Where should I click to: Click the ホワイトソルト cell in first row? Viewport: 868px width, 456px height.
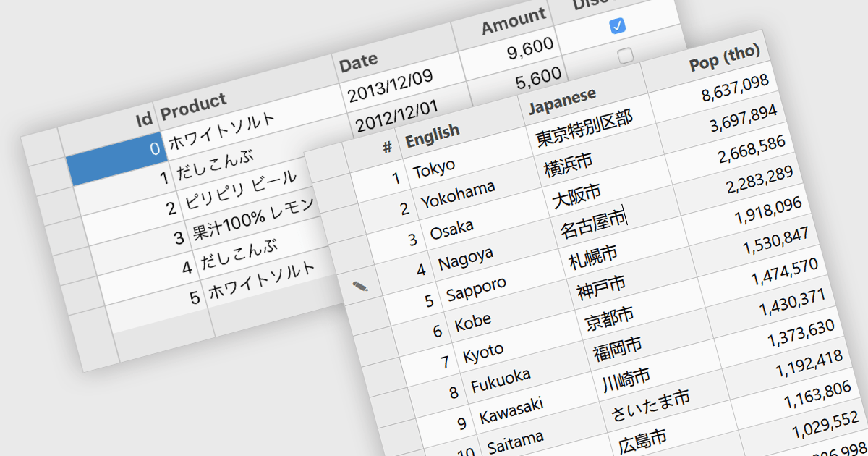[221, 132]
